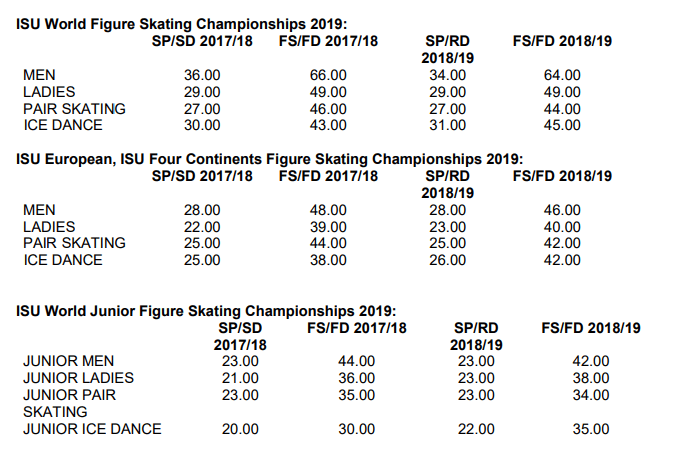Select the 36.00 value in the World MEN row
This screenshot has width=682, height=470.
point(203,75)
